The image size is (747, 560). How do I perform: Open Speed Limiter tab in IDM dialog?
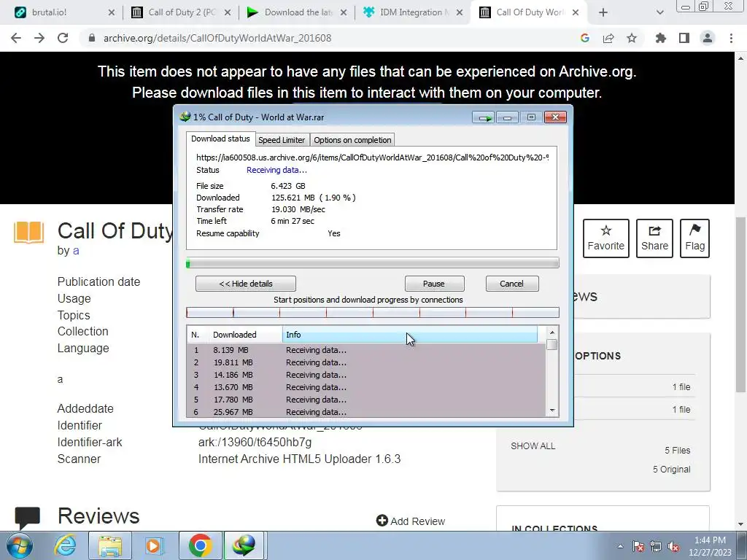pyautogui.click(x=282, y=140)
